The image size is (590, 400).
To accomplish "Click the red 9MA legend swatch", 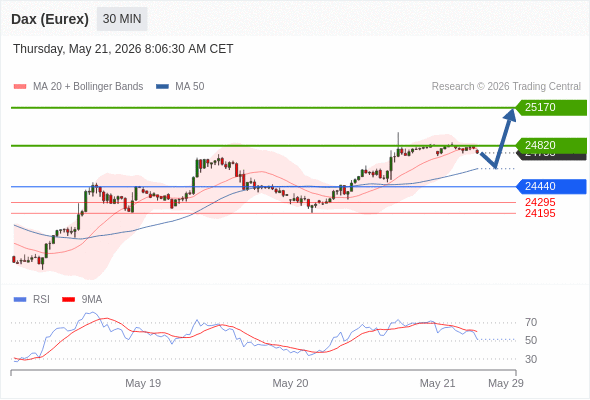I will pyautogui.click(x=68, y=300).
